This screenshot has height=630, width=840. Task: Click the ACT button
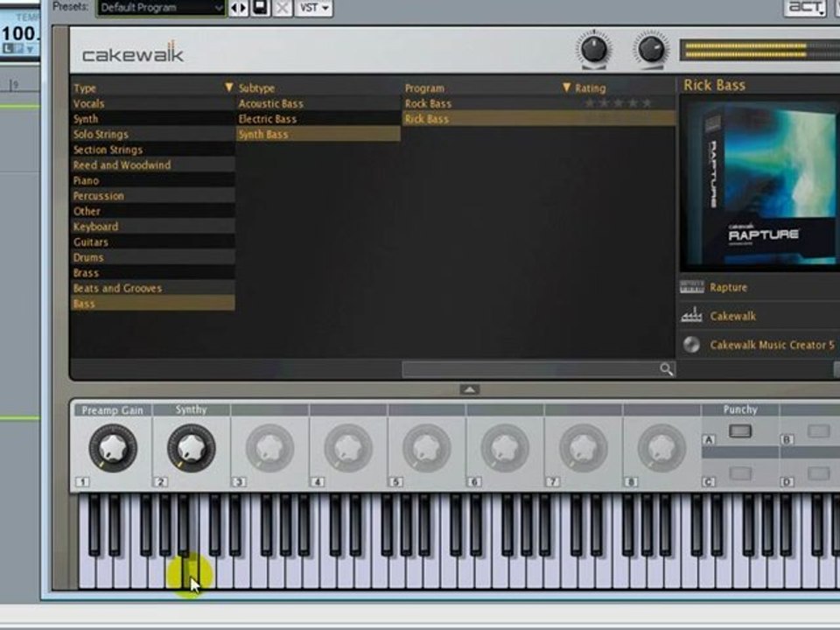[x=805, y=8]
